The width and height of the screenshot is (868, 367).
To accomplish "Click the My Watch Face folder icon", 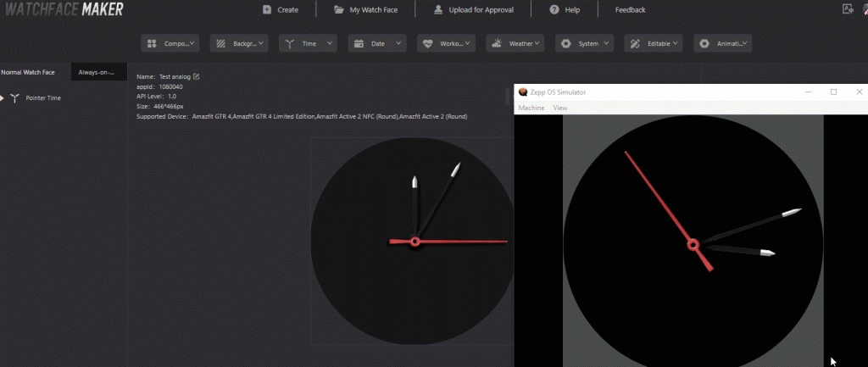I will pyautogui.click(x=339, y=9).
